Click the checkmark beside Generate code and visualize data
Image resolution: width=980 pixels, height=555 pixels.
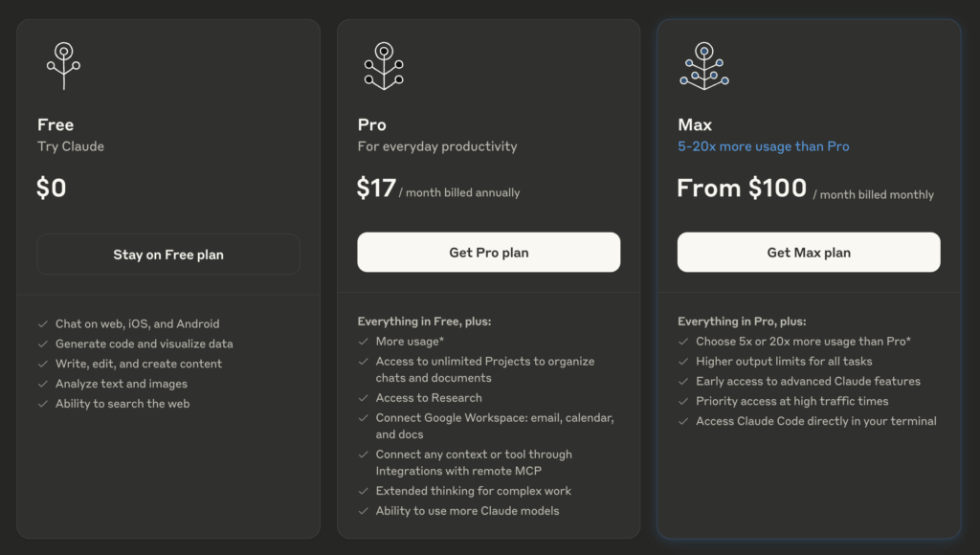click(43, 344)
